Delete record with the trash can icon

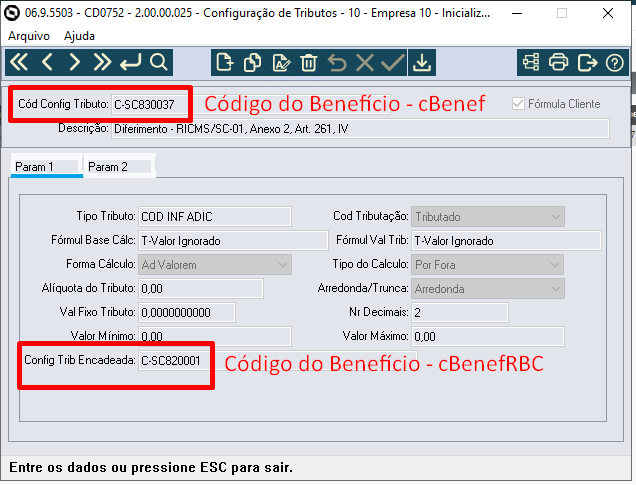(309, 62)
